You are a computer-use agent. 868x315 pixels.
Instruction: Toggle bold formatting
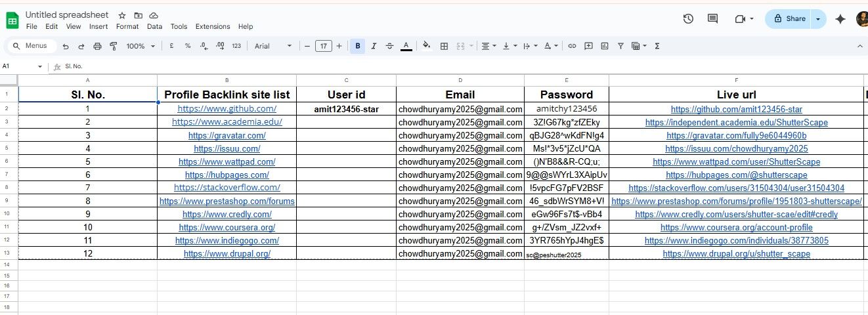[358, 46]
